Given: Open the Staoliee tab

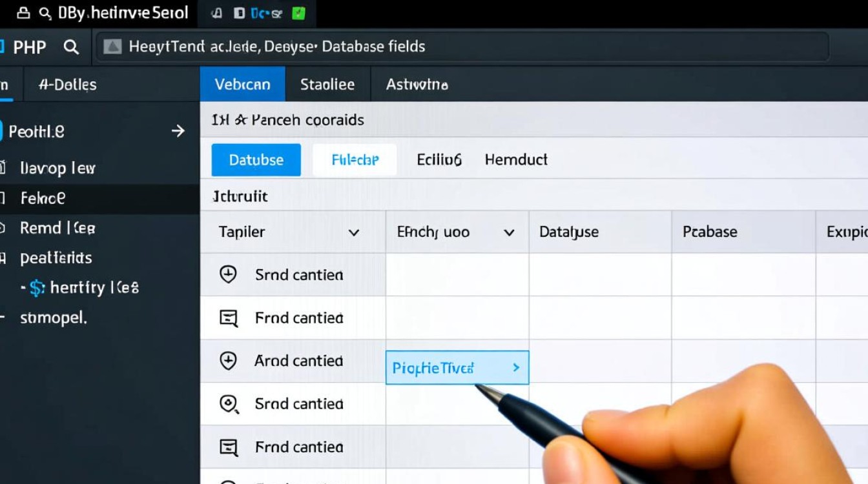Looking at the screenshot, I should pyautogui.click(x=327, y=85).
